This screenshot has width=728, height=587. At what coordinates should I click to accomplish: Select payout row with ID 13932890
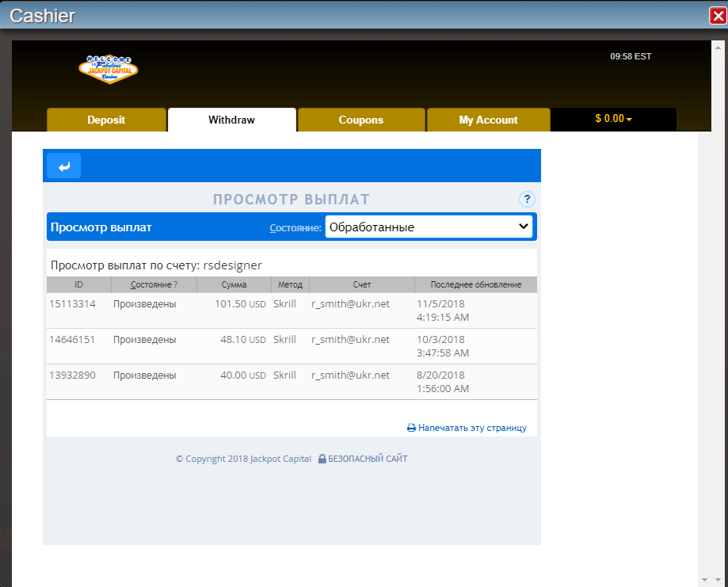[73, 375]
